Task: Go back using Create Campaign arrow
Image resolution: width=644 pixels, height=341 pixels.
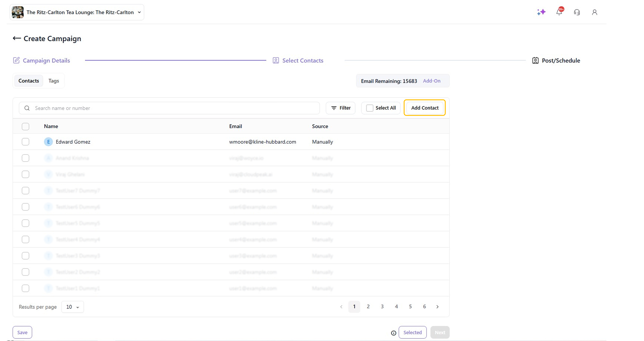Action: [17, 38]
